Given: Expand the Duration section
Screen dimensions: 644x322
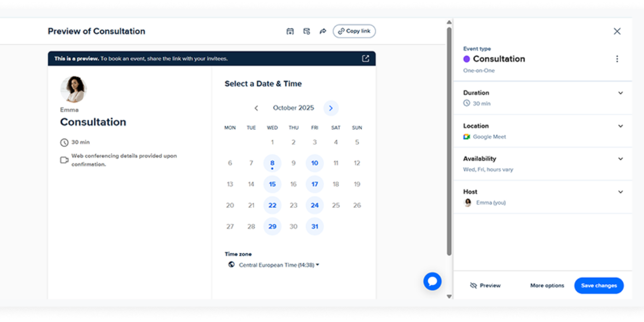Looking at the screenshot, I should (621, 92).
